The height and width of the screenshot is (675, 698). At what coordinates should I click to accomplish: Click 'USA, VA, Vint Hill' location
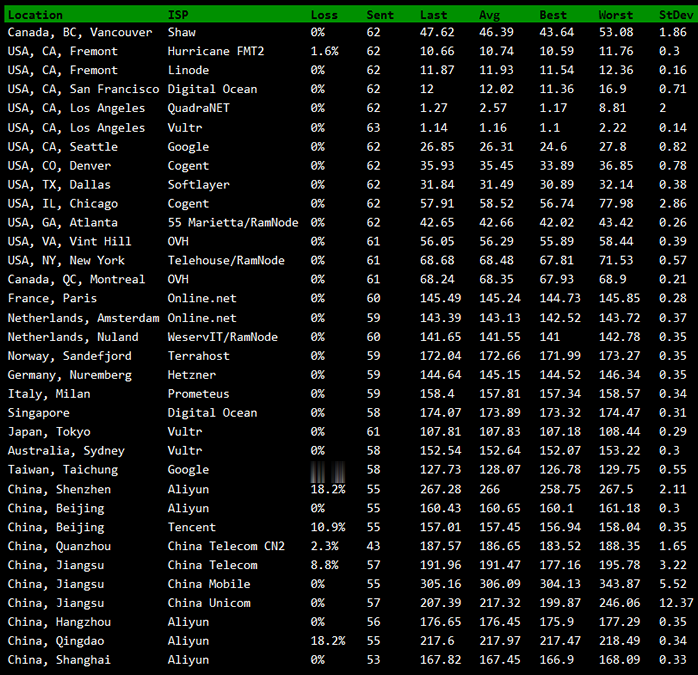pos(69,242)
